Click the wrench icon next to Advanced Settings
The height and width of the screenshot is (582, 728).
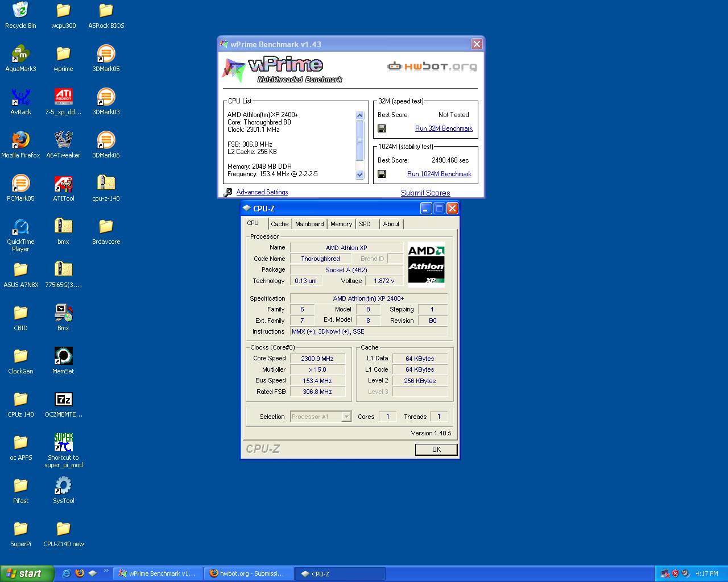[227, 193]
